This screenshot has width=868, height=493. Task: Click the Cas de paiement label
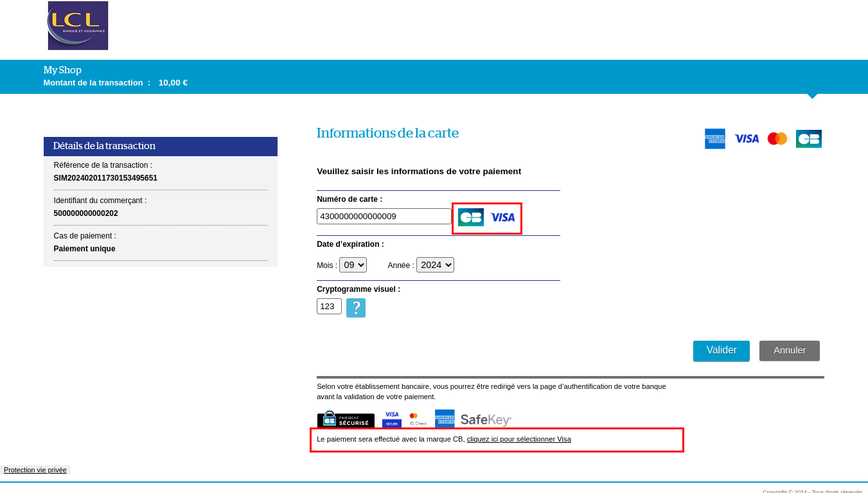(x=85, y=236)
